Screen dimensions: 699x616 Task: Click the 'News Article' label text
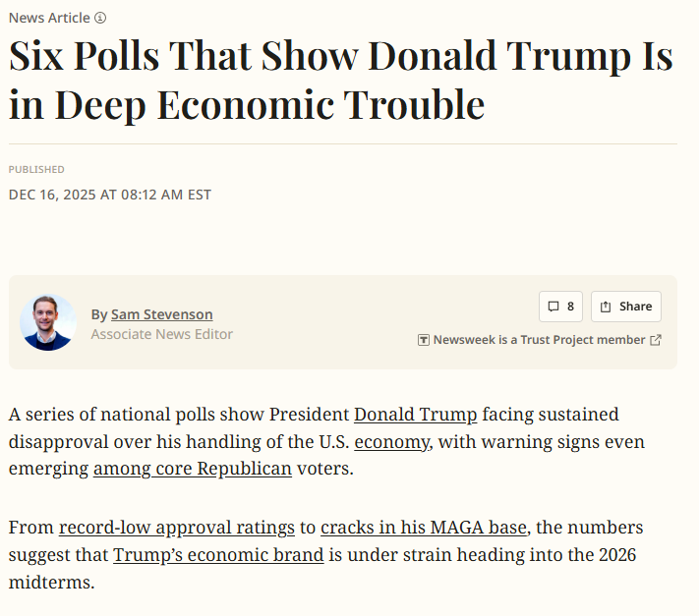[x=49, y=18]
